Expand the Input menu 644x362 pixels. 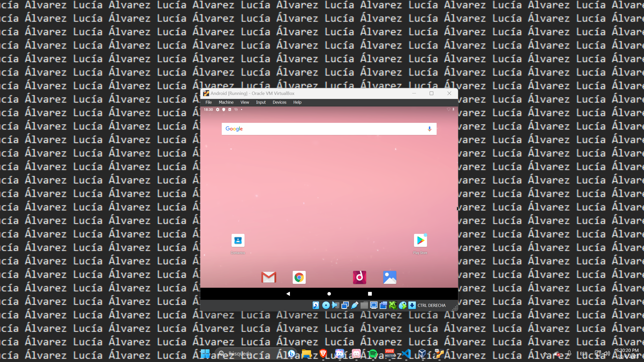point(261,102)
